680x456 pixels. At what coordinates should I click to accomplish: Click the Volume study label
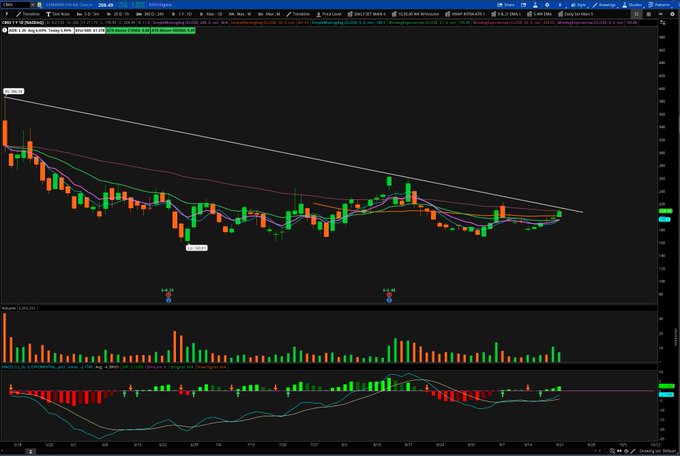pos(9,308)
